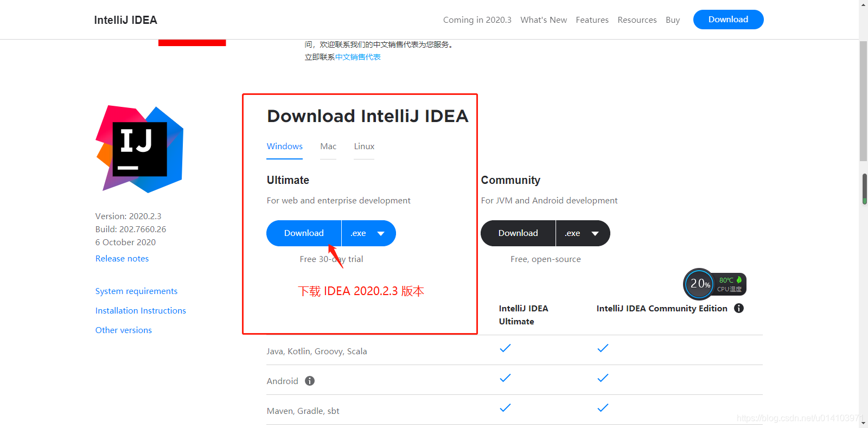
Task: Open info icon beside Community Edition
Action: point(739,308)
